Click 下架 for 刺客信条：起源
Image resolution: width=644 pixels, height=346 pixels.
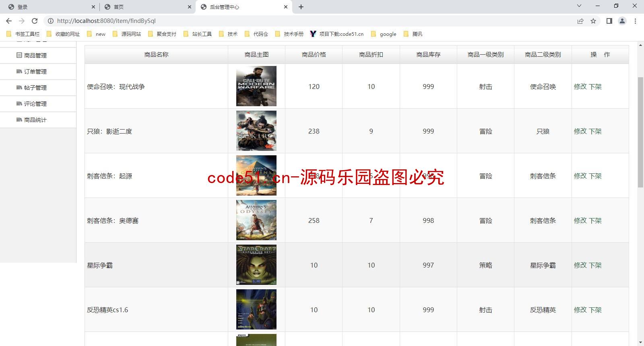[x=595, y=176]
